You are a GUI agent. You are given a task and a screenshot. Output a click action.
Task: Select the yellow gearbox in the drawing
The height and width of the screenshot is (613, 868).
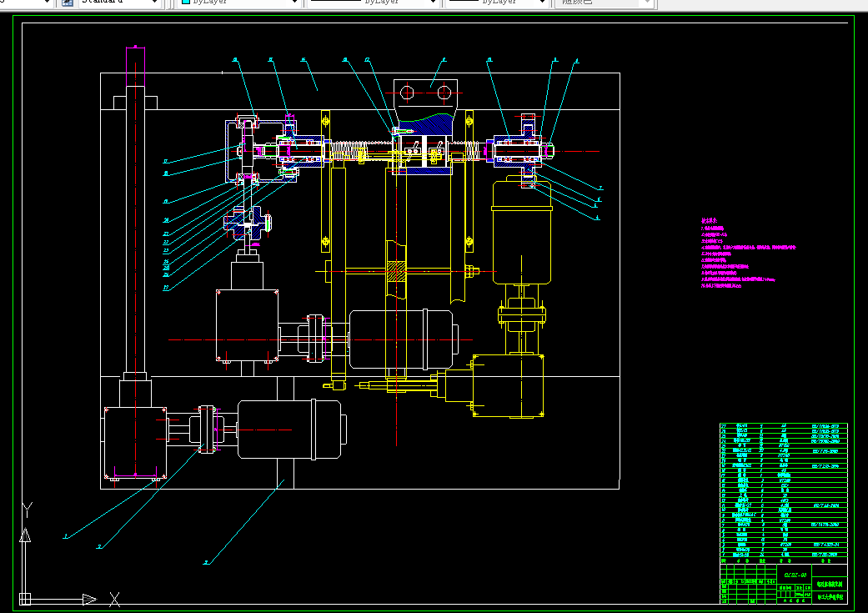click(508, 386)
